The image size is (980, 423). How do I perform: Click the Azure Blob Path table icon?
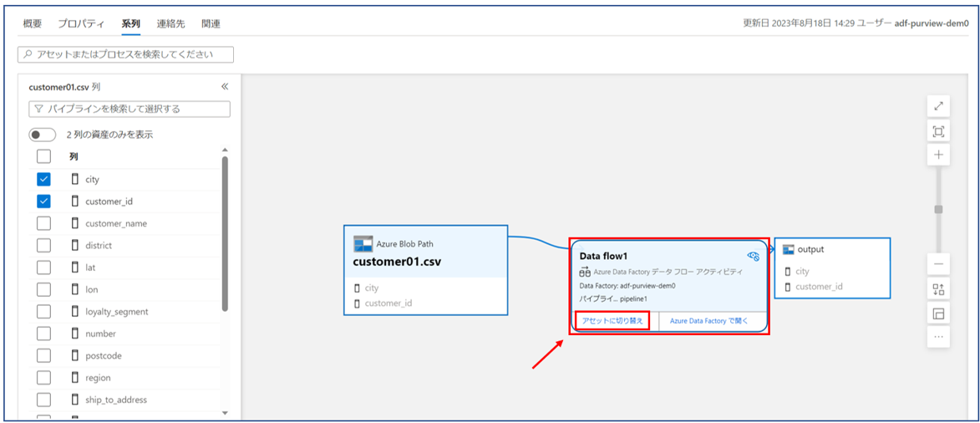(363, 244)
